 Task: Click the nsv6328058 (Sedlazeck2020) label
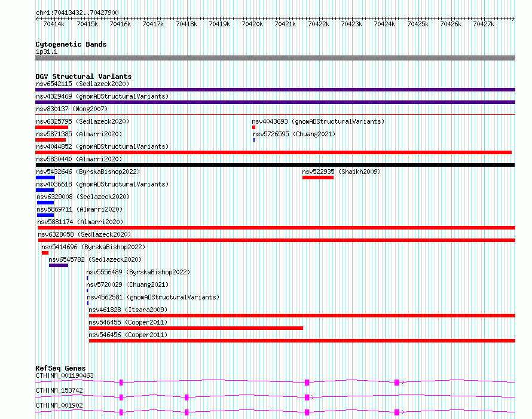click(84, 234)
